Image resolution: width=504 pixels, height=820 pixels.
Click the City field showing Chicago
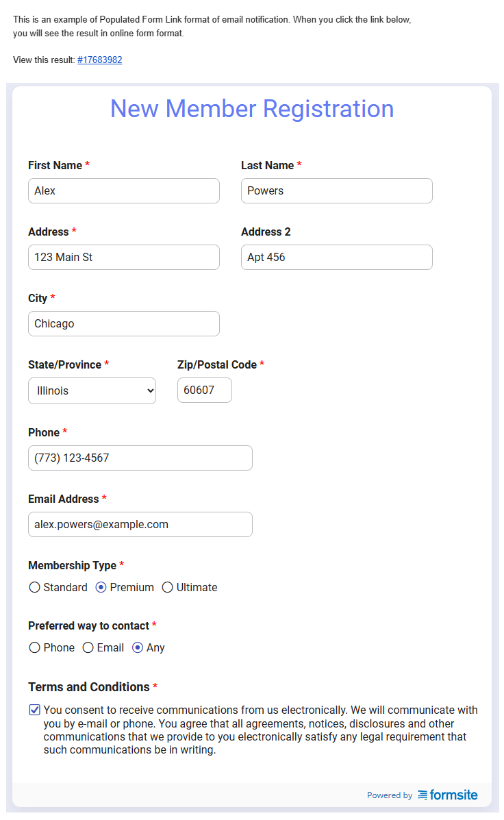click(124, 324)
